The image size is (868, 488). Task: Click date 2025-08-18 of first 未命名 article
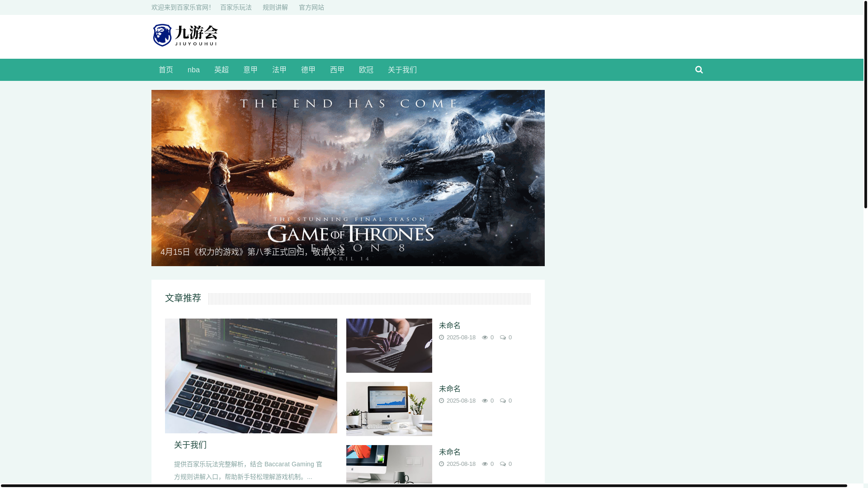point(461,338)
